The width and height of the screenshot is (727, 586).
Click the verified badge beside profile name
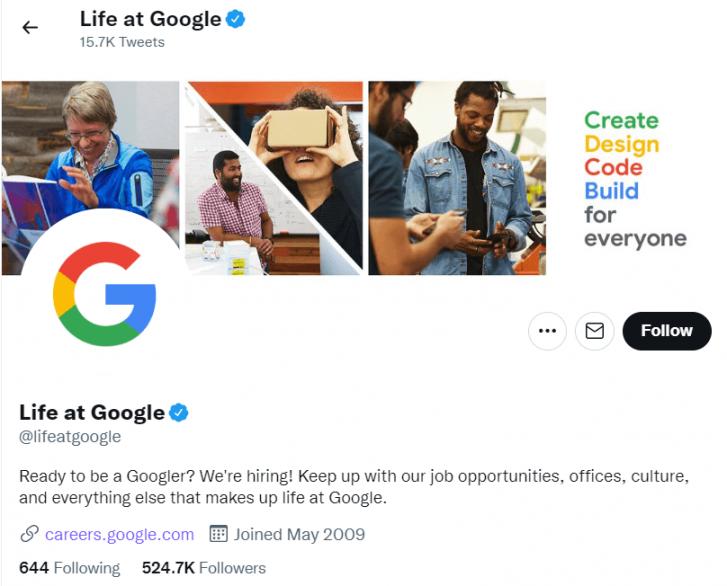(x=179, y=412)
